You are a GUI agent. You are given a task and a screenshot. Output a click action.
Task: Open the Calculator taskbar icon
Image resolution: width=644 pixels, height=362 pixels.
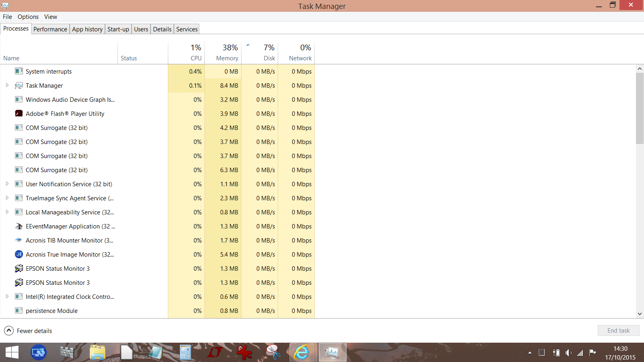coord(185,352)
